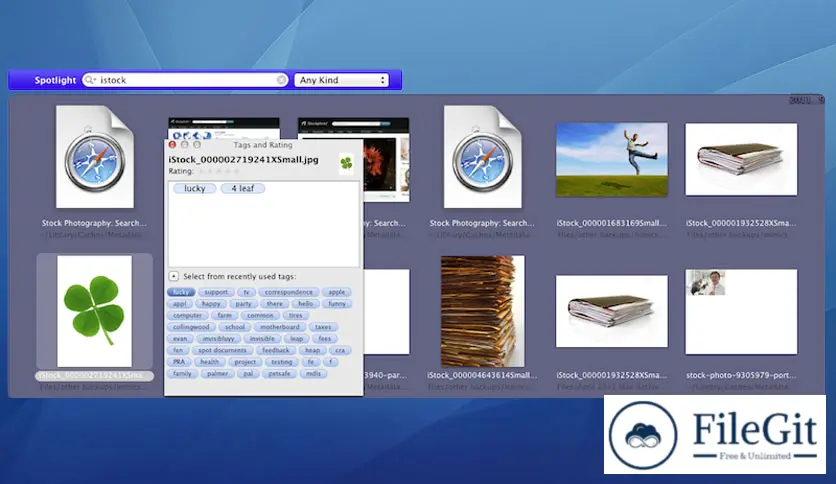This screenshot has height=484, width=836.
Task: Add the fees tag
Action: coord(325,339)
